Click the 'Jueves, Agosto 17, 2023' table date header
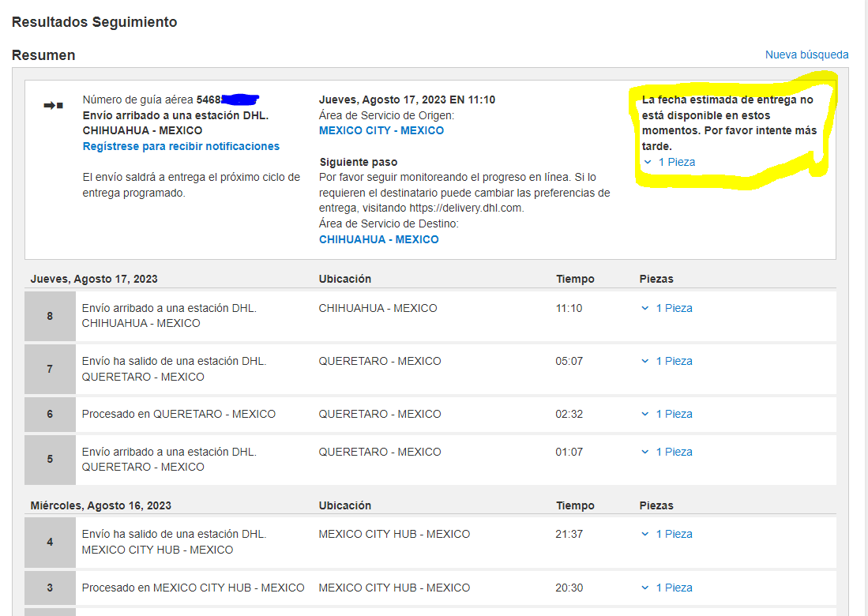The height and width of the screenshot is (616, 868). pyautogui.click(x=94, y=279)
